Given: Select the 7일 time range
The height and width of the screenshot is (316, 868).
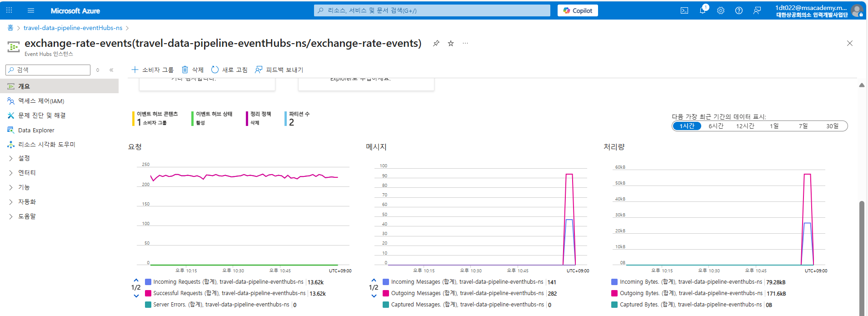Looking at the screenshot, I should 803,126.
